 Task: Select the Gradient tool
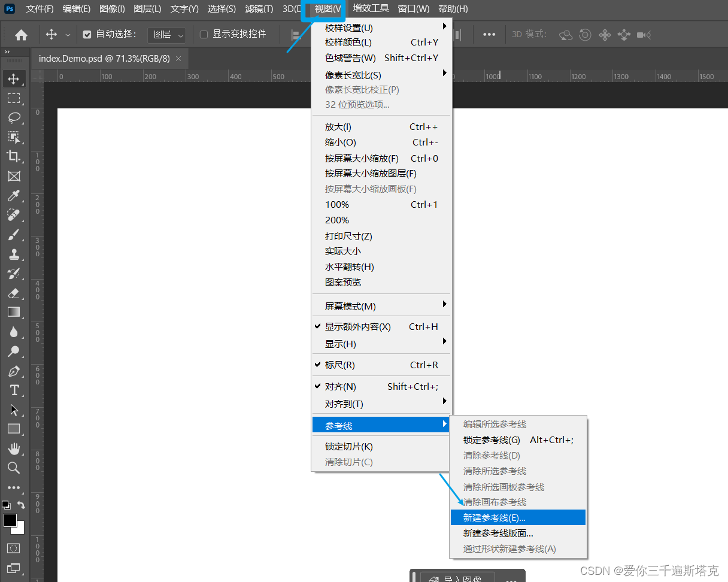(14, 312)
